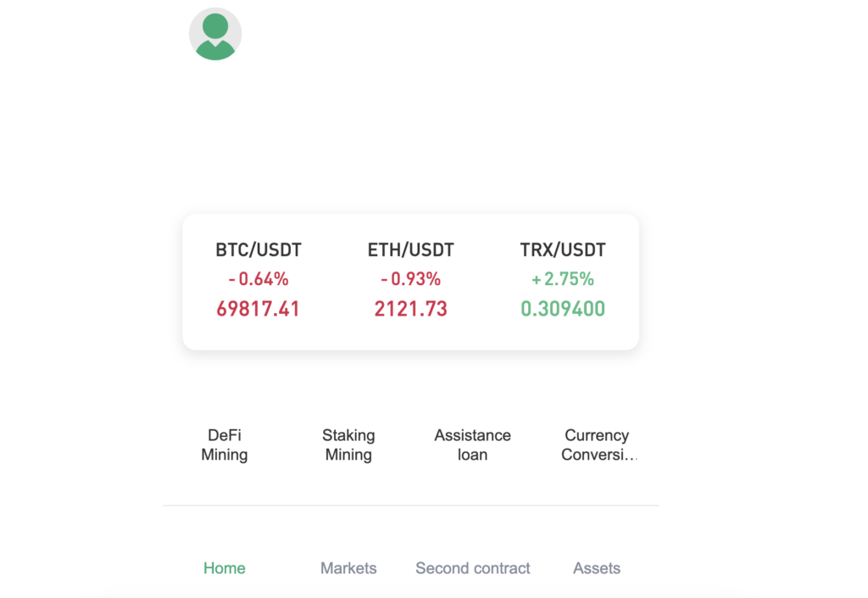
Task: Open the ETH/USDT pair
Action: coord(410,249)
